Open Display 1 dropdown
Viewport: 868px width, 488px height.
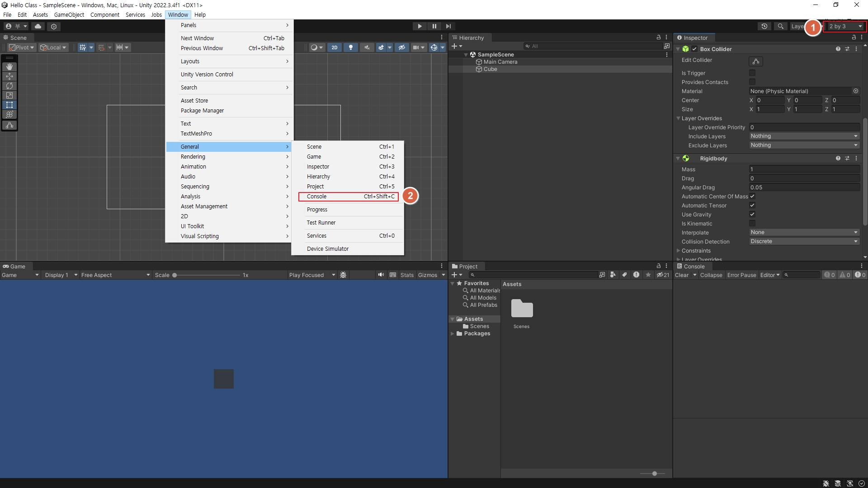click(61, 275)
